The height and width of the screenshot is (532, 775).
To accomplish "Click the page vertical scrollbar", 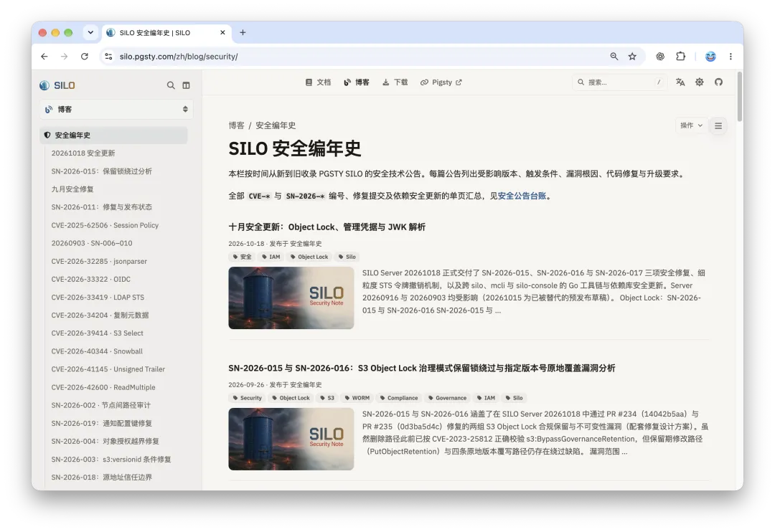I will point(739,97).
